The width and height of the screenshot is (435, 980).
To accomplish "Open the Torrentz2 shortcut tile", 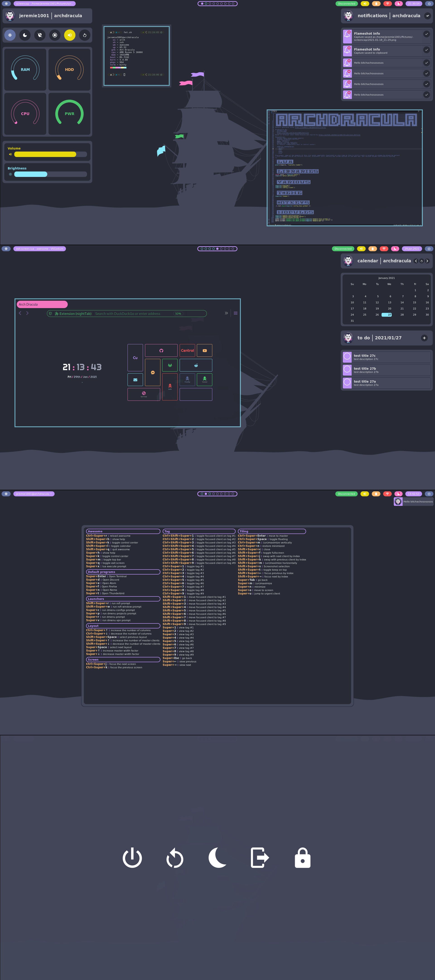I will click(x=205, y=379).
